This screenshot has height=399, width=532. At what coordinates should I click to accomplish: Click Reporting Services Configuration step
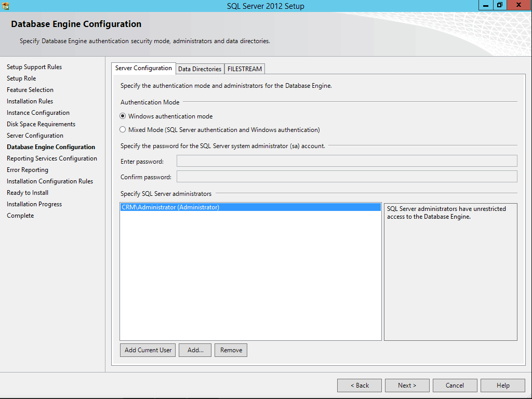(52, 158)
